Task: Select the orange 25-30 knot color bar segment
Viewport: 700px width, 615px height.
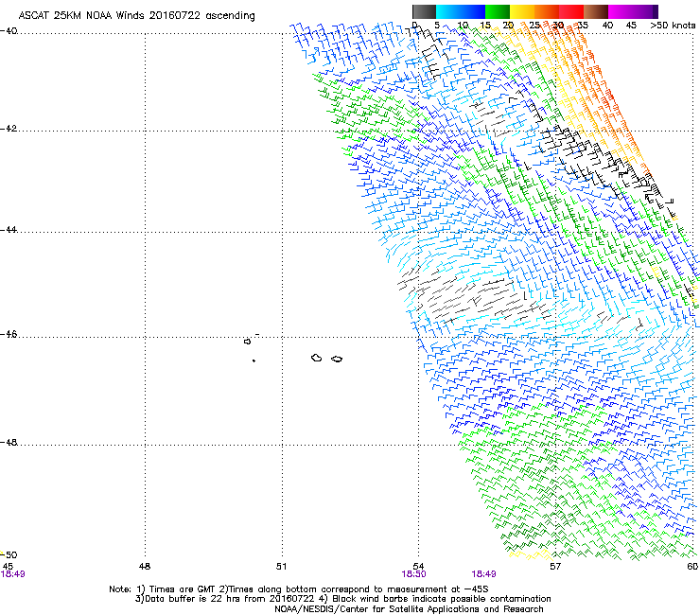Action: (x=547, y=11)
